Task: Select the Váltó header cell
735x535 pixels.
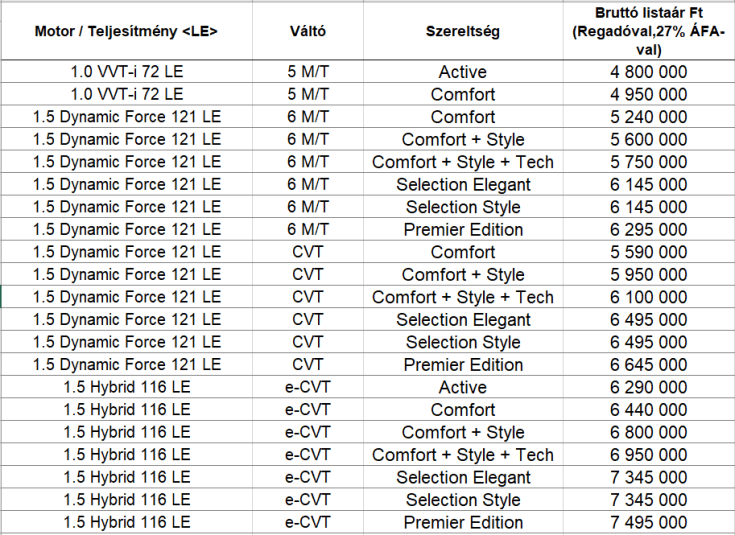Action: pyautogui.click(x=308, y=31)
